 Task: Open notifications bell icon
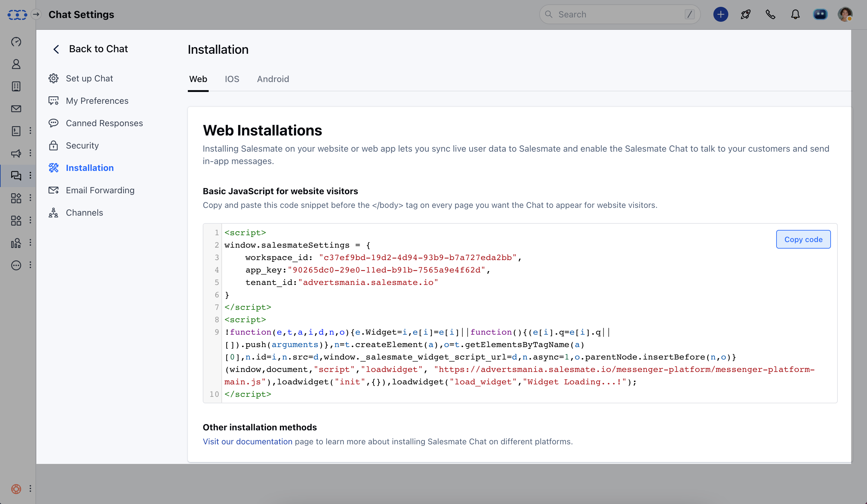click(x=795, y=14)
